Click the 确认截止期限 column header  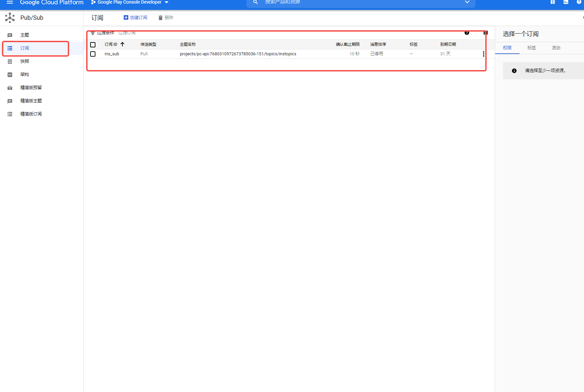348,44
